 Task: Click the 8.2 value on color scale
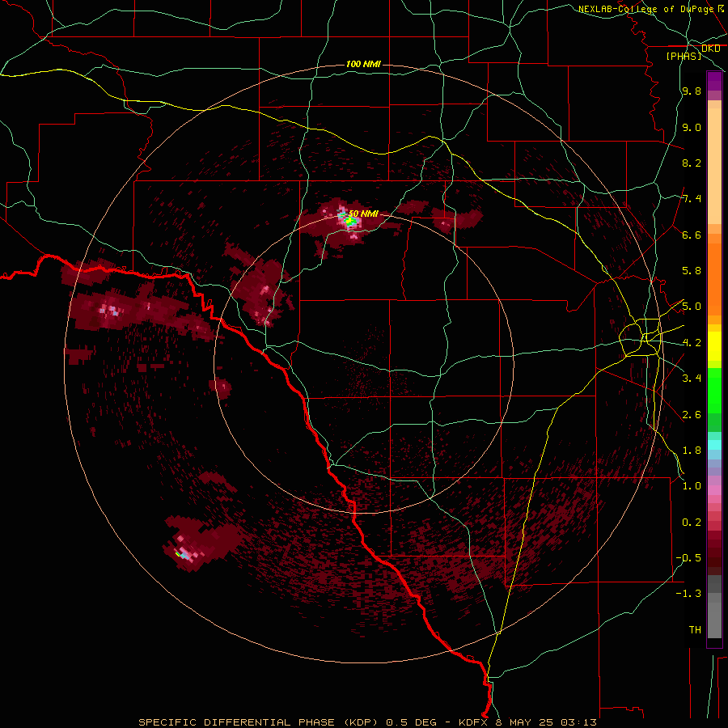click(x=692, y=163)
